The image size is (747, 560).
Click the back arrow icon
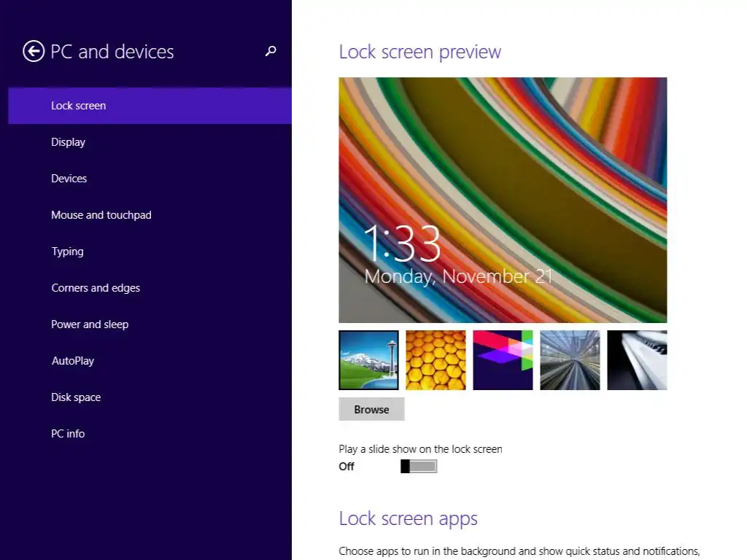pos(34,52)
